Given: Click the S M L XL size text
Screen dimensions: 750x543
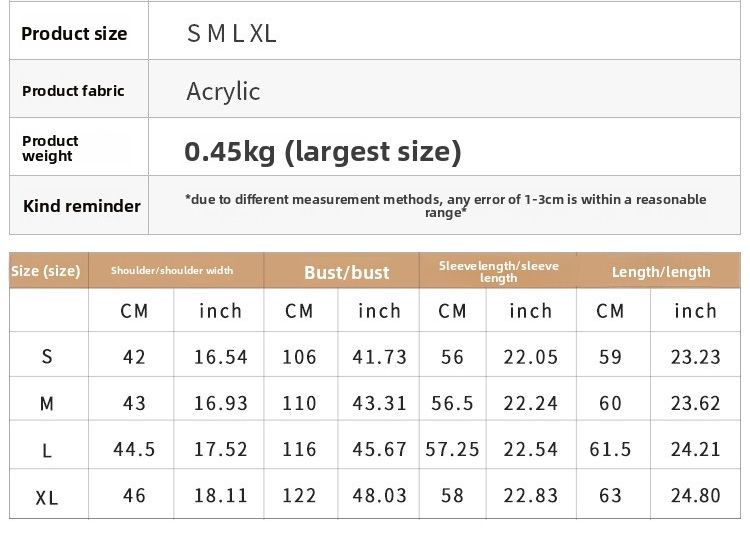Looking at the screenshot, I should 231,34.
